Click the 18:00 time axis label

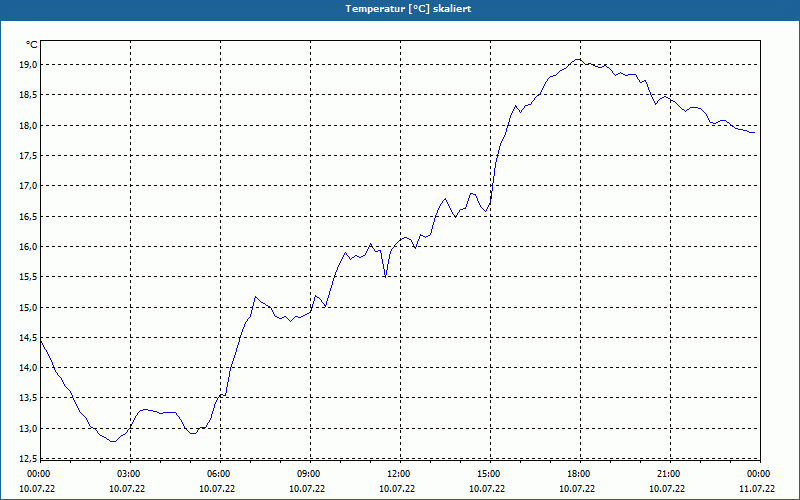point(581,474)
